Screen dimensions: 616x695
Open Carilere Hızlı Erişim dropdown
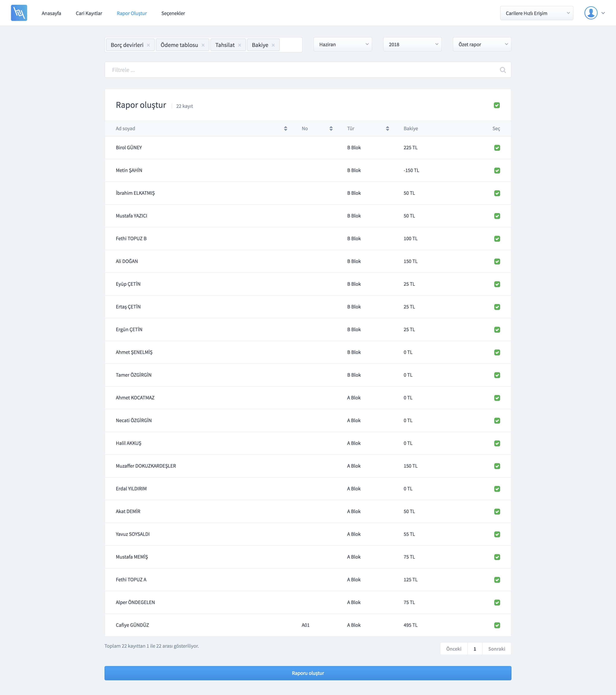click(536, 13)
